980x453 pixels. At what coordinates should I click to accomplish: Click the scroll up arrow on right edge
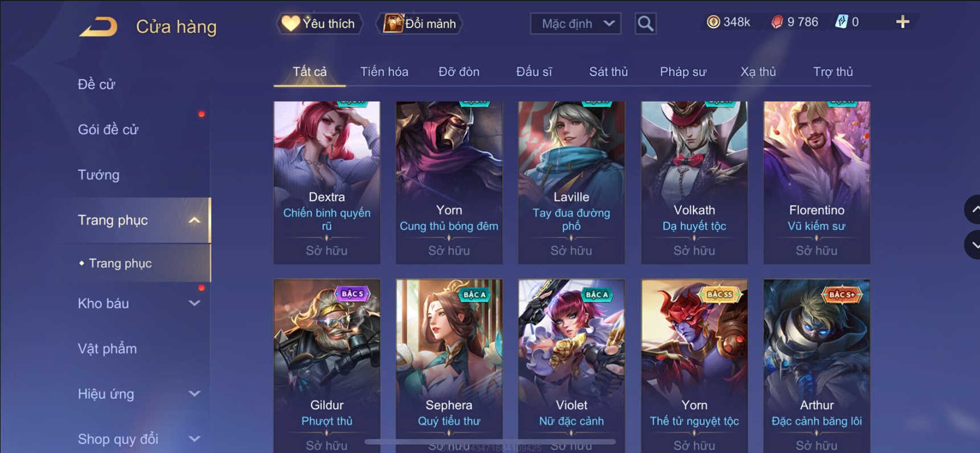click(x=973, y=209)
